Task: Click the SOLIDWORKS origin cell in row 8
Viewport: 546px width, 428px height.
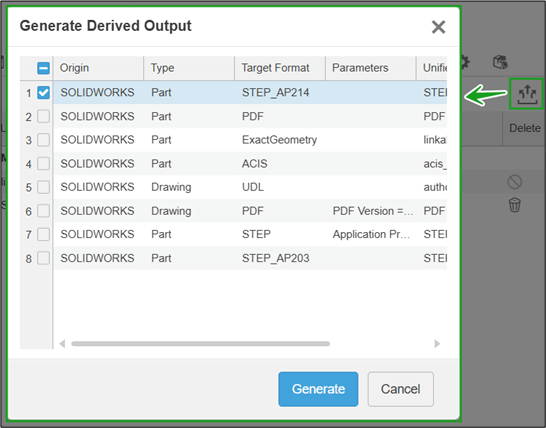Action: coord(99,258)
